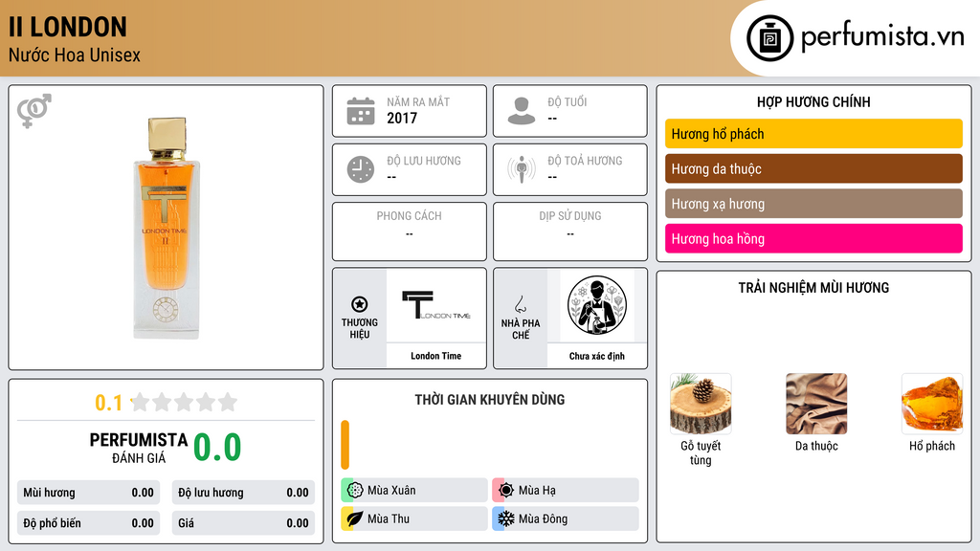Click the Độ phổ biến 0.00 score row
This screenshot has height=551, width=980.
pos(89,523)
